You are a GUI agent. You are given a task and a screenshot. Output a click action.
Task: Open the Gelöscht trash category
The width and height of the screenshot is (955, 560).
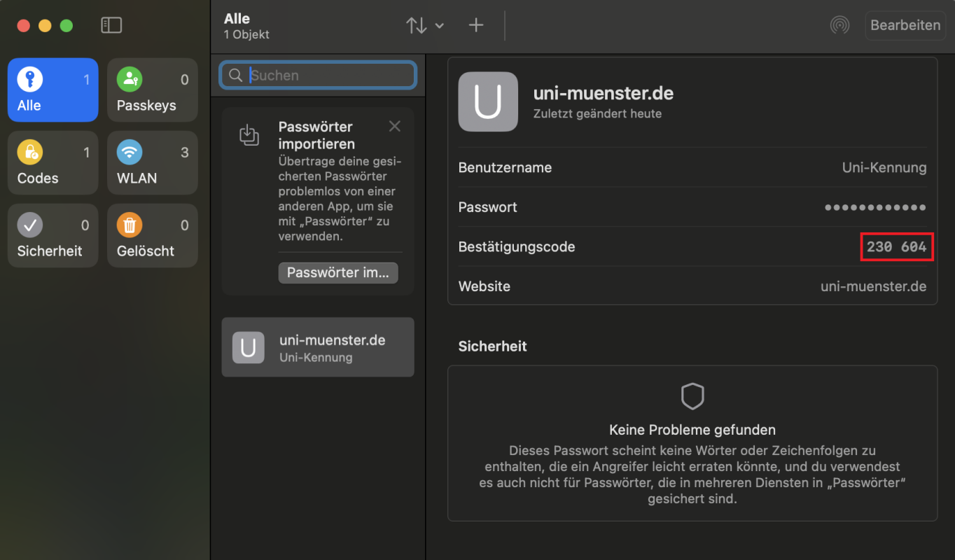[x=152, y=236]
